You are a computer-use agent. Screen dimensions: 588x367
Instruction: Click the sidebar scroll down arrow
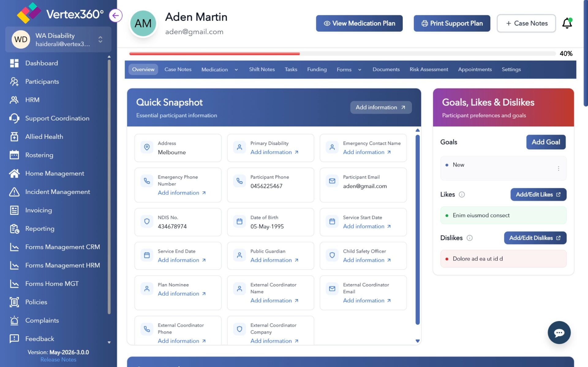click(x=109, y=342)
